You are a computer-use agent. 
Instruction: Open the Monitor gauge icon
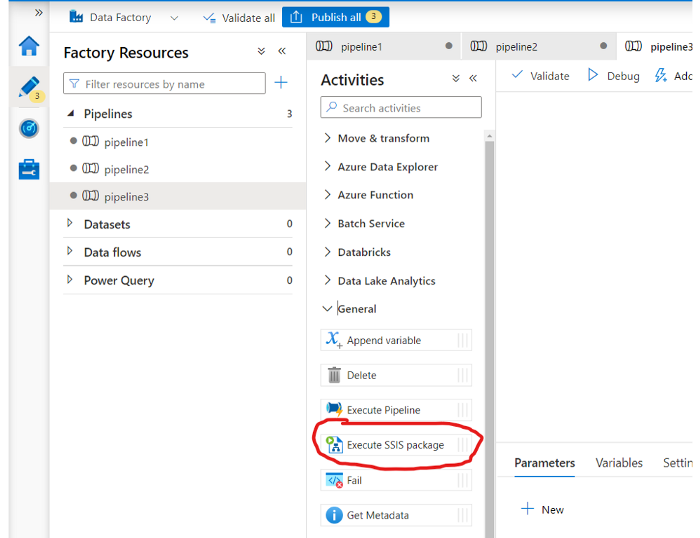pos(29,128)
